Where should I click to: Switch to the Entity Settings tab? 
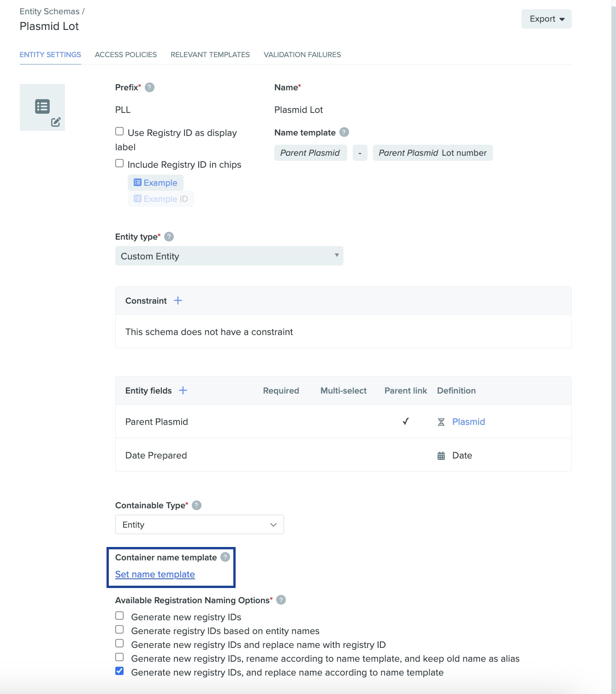pos(50,54)
